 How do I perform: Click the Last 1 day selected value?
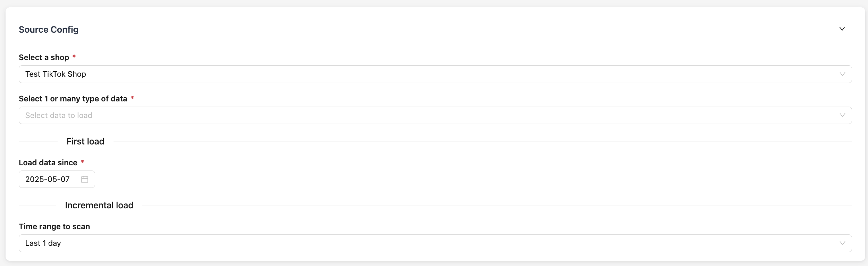click(x=43, y=243)
